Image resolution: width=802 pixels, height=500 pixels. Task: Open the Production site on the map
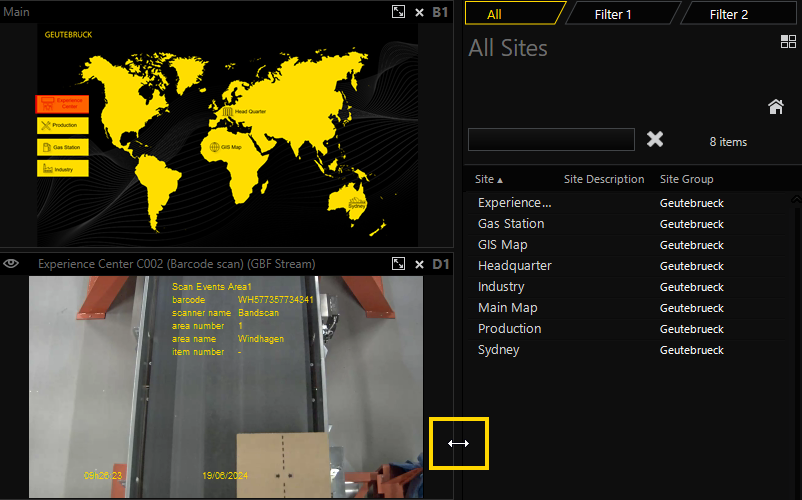point(63,125)
